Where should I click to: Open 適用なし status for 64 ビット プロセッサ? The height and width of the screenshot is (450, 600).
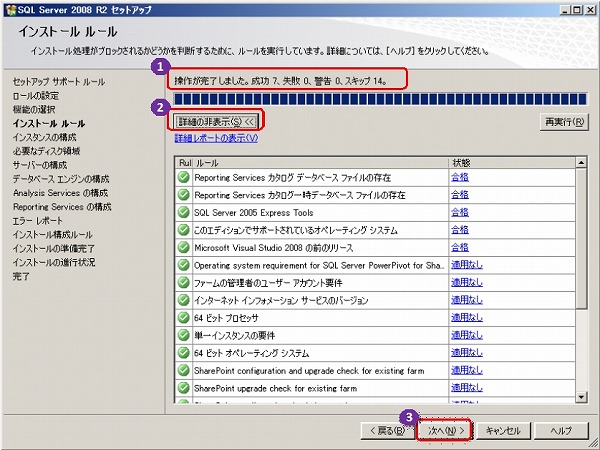467,318
